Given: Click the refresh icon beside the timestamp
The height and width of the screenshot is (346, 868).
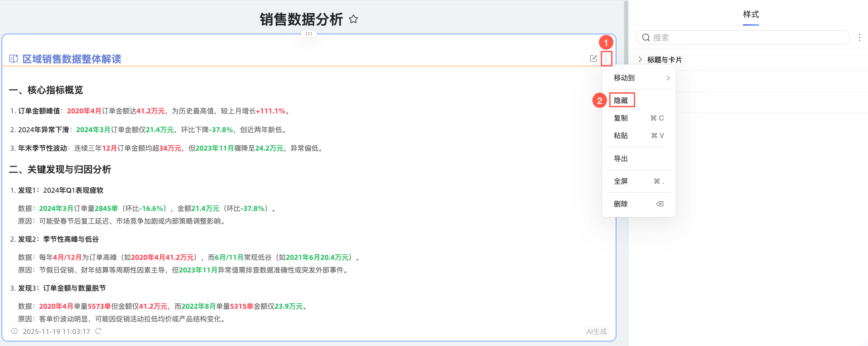Looking at the screenshot, I should click(x=98, y=331).
